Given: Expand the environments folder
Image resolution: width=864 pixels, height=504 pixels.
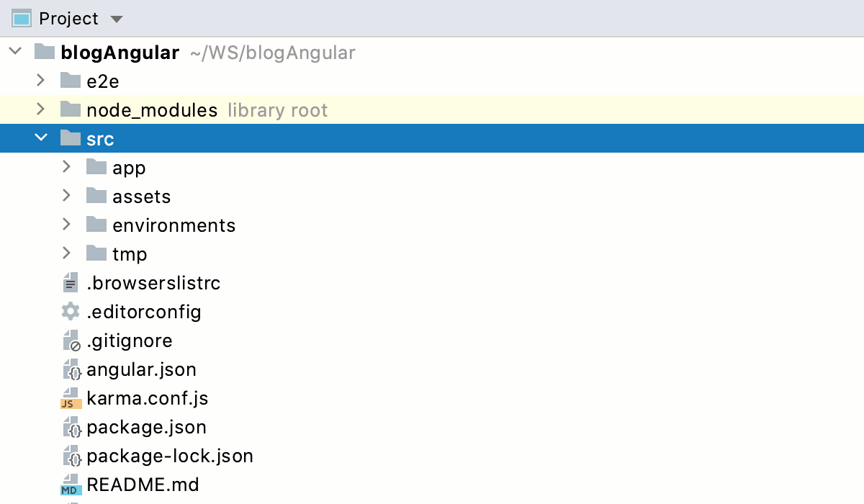Looking at the screenshot, I should pos(66,225).
